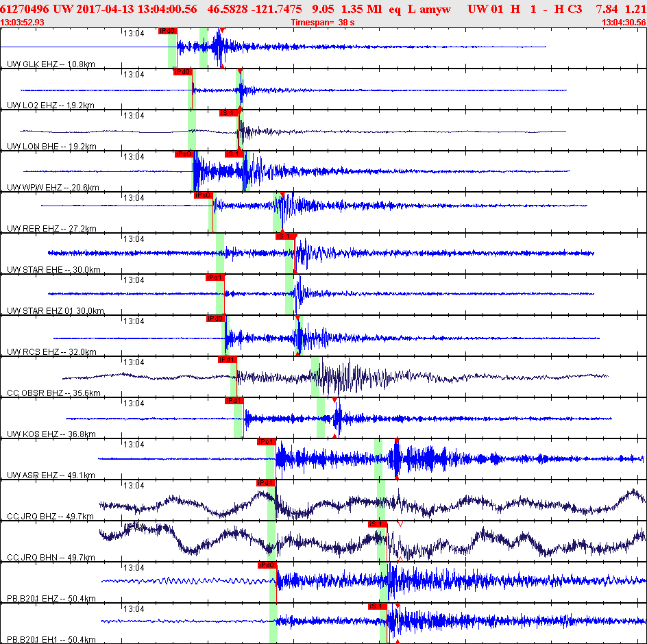Click the red triangle marker atop B201 EH1 trace
The image size is (647, 644).
click(x=398, y=605)
